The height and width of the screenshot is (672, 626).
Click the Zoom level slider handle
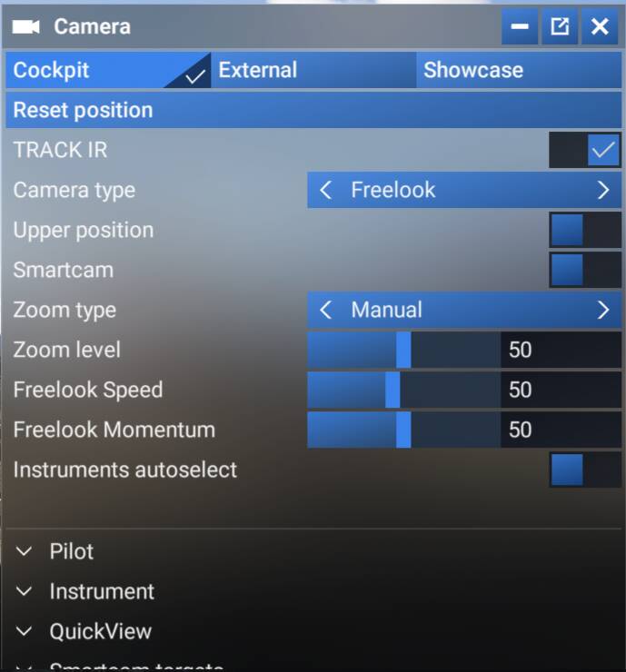click(x=403, y=350)
